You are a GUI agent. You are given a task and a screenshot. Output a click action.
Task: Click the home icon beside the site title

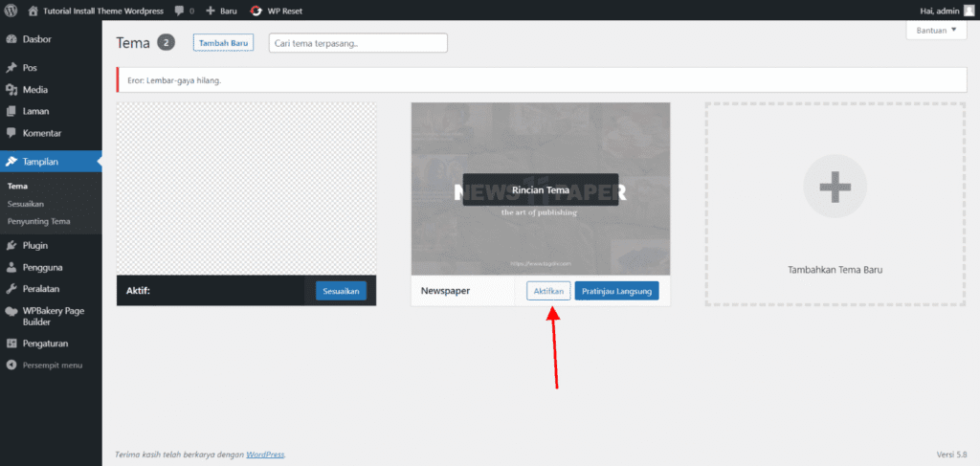[x=33, y=11]
